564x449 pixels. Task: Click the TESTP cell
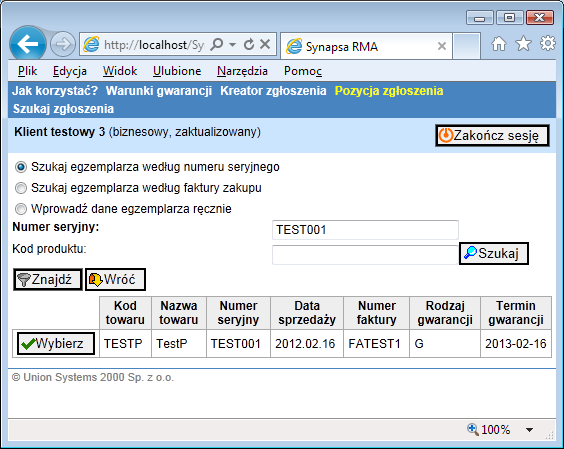pyautogui.click(x=125, y=344)
